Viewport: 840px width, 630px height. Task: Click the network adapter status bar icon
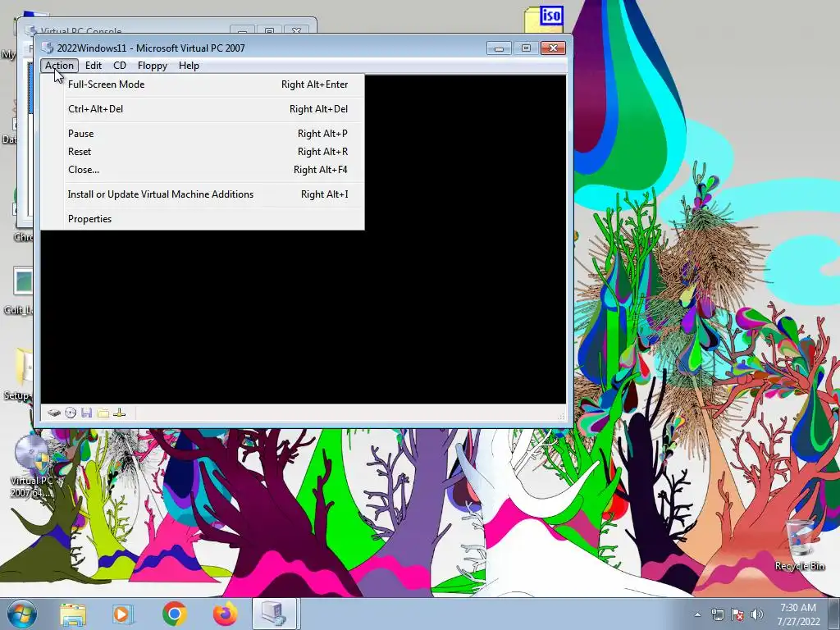point(120,413)
